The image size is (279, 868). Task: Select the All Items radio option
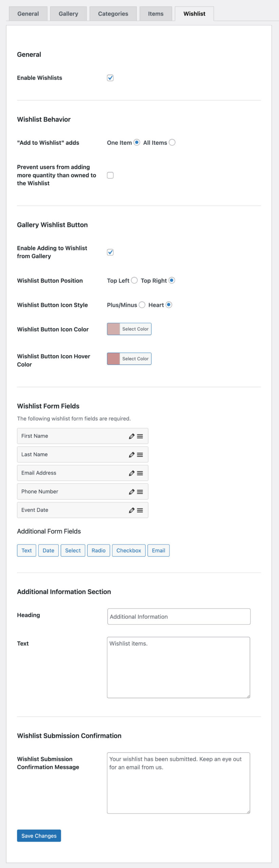click(x=172, y=142)
